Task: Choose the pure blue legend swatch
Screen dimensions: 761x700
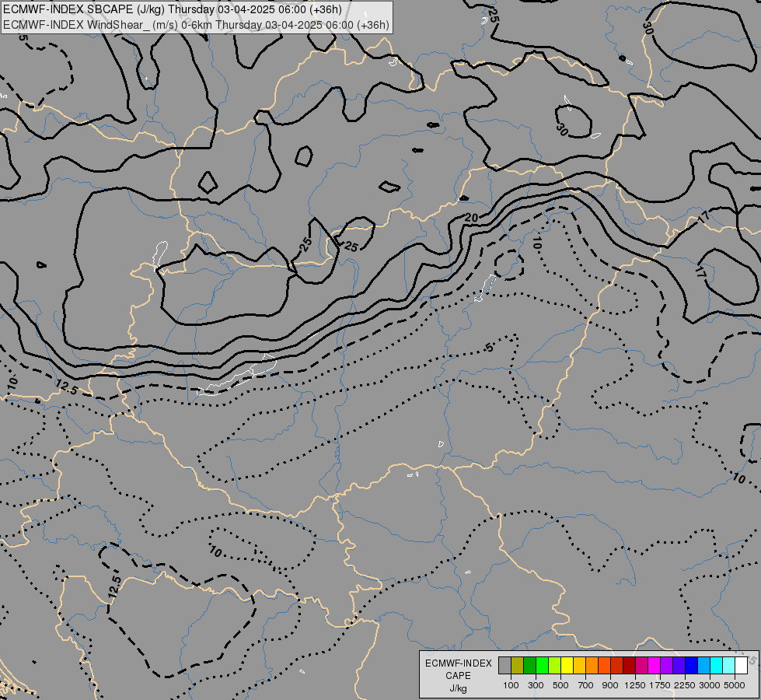Action: click(x=692, y=666)
